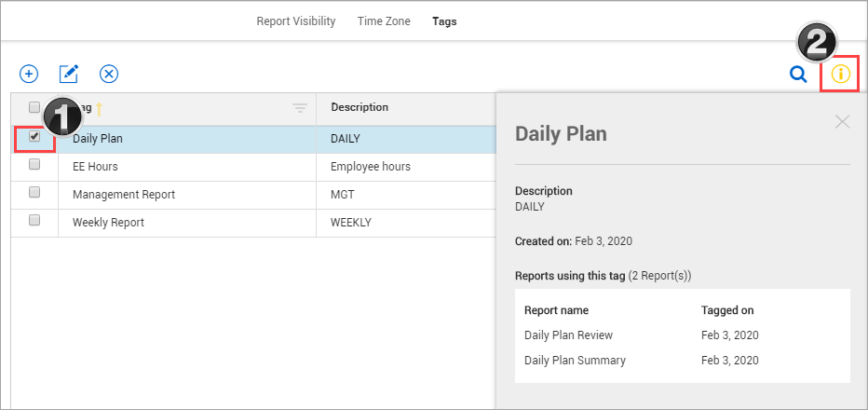Select the Weekly Report tag row
The width and height of the screenshot is (868, 410).
click(108, 223)
